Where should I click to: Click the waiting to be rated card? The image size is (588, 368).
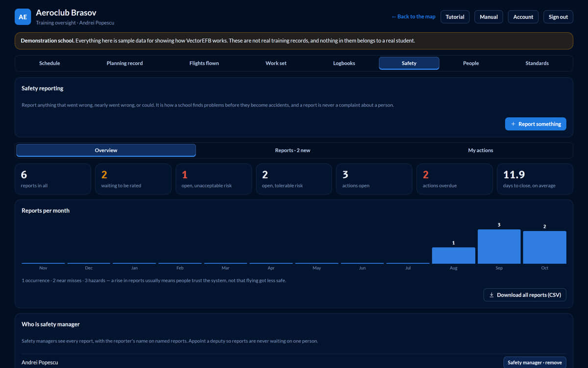(133, 179)
